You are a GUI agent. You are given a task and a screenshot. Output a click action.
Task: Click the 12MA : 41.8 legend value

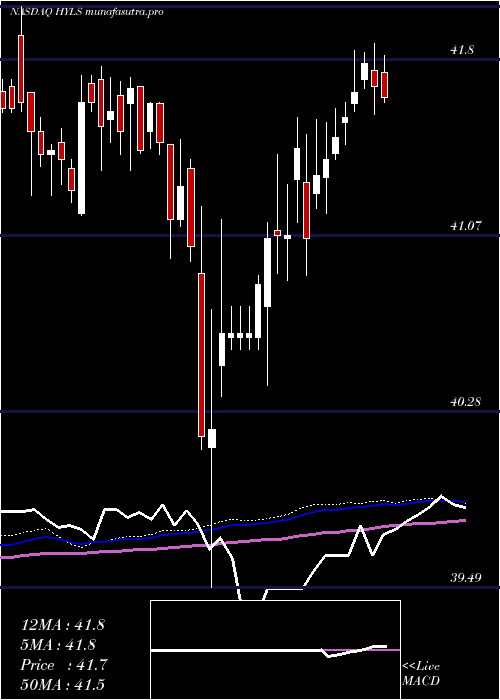tap(62, 625)
